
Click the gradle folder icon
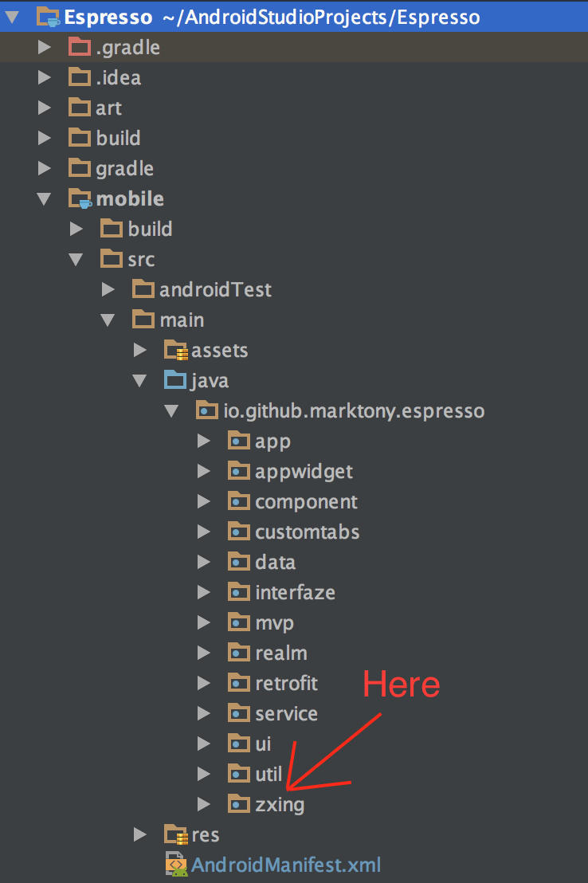click(x=80, y=168)
